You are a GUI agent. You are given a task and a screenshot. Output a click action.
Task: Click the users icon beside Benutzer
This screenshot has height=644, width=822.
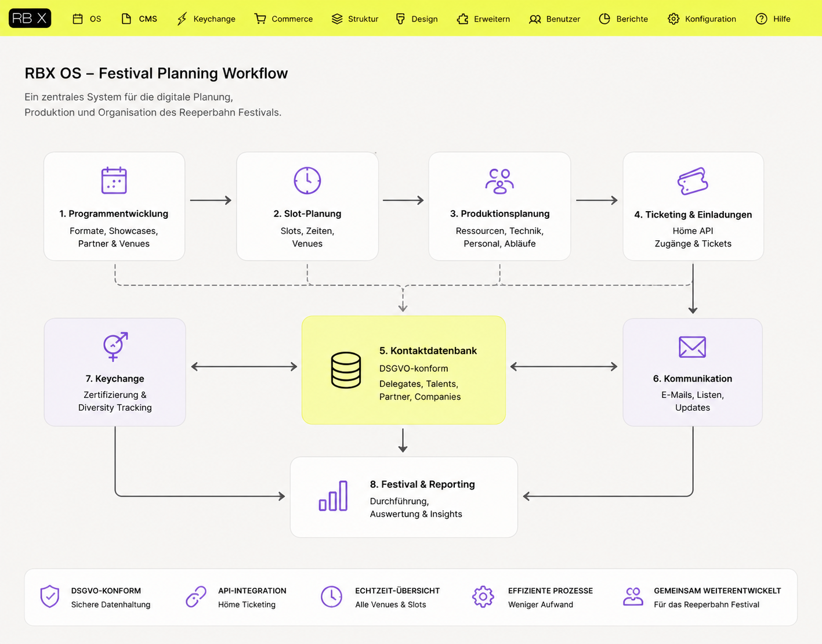point(535,19)
